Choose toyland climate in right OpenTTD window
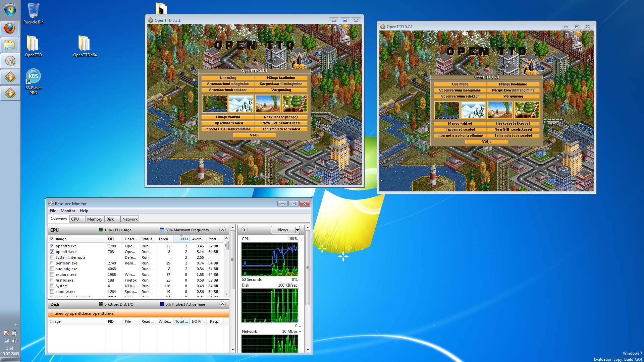644x362 pixels. coord(527,110)
